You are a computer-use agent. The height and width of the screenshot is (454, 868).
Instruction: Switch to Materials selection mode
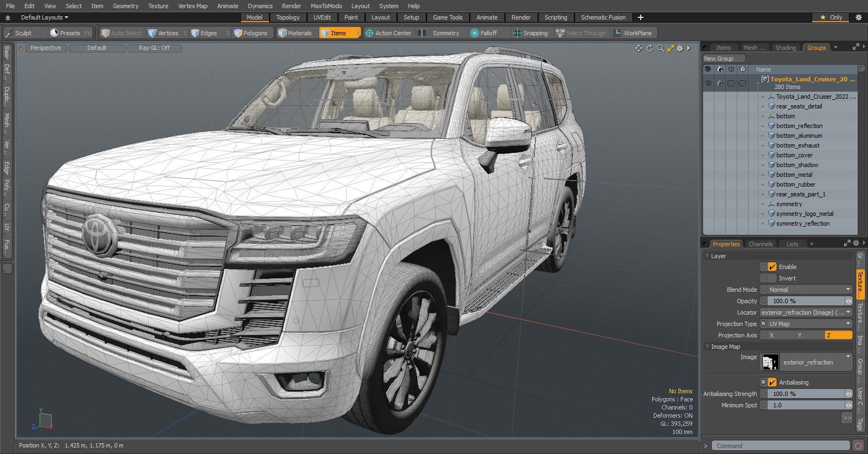[295, 33]
